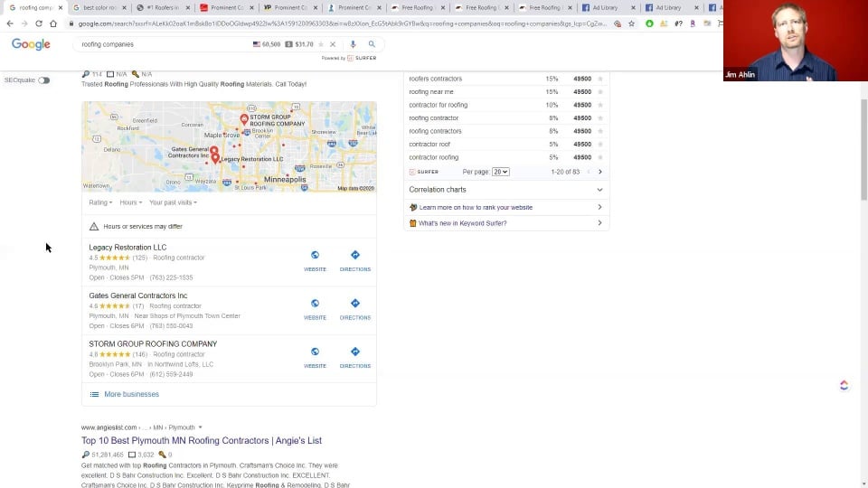The image size is (868, 488).
Task: Click the page vertical scrollbar
Action: pyautogui.click(x=863, y=149)
